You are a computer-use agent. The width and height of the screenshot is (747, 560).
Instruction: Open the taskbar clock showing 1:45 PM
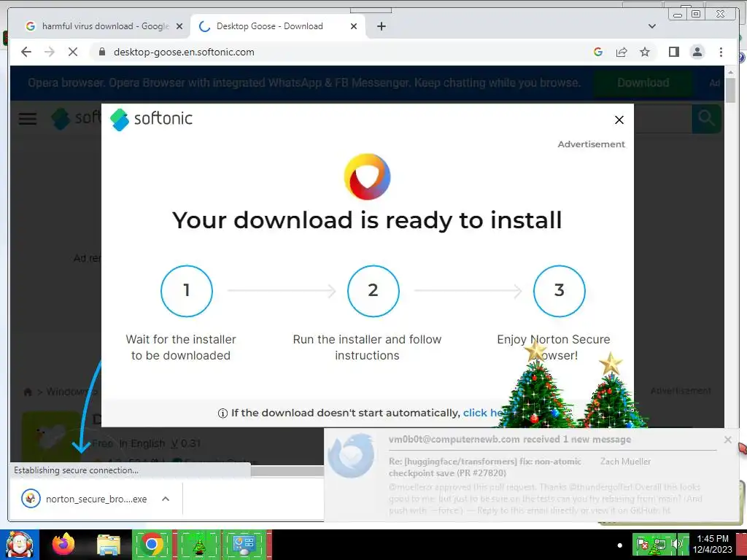[x=713, y=544]
